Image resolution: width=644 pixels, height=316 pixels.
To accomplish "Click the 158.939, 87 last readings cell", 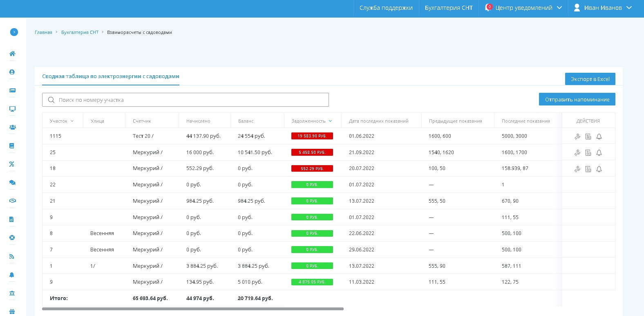I will click(x=515, y=168).
